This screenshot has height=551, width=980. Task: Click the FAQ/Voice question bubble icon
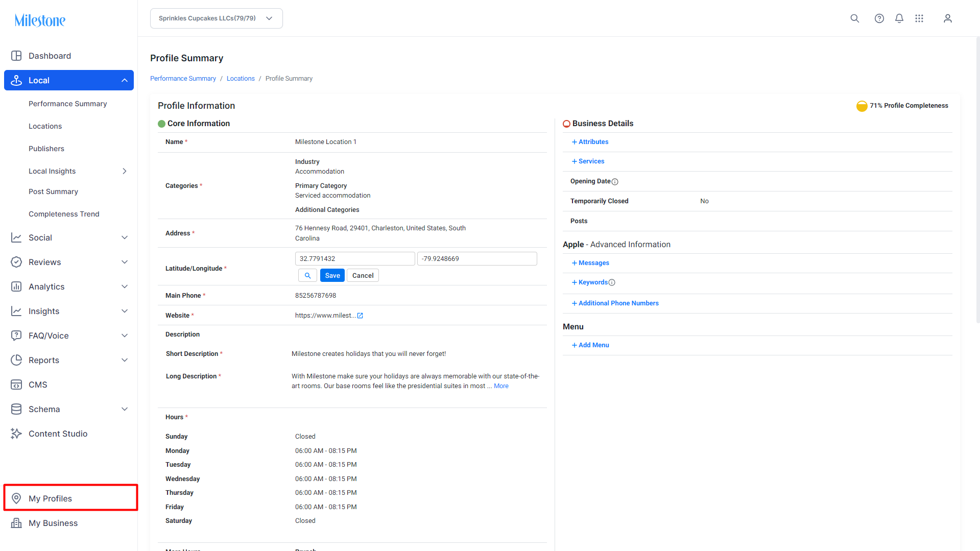(x=16, y=336)
